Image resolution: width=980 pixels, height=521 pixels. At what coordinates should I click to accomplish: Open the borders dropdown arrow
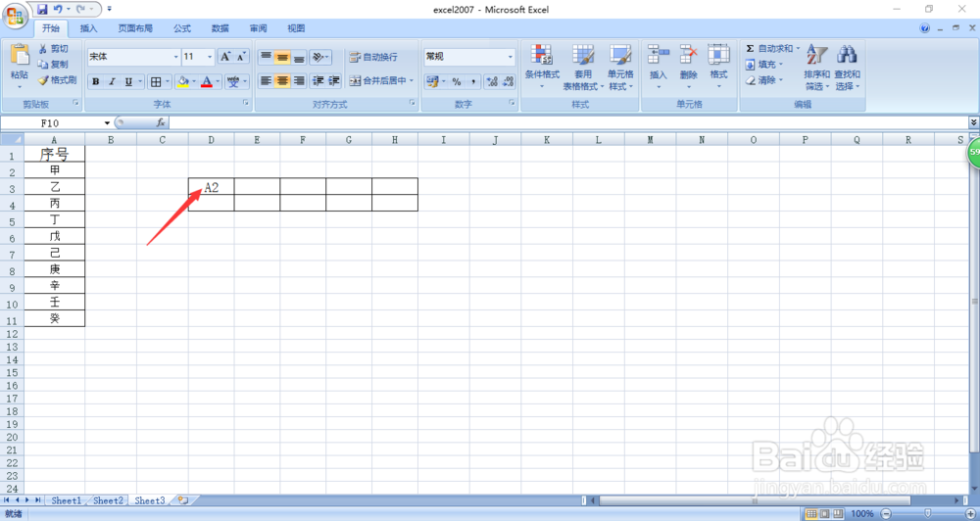pyautogui.click(x=168, y=81)
